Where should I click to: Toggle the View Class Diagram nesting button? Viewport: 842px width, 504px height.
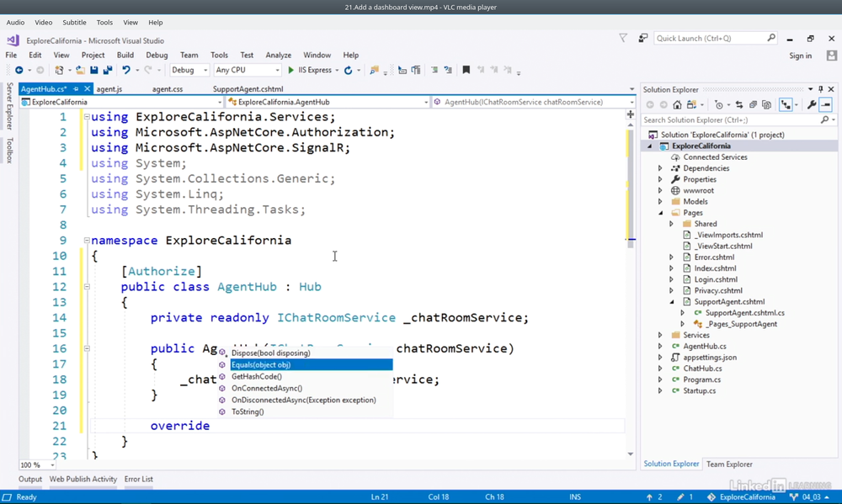786,105
